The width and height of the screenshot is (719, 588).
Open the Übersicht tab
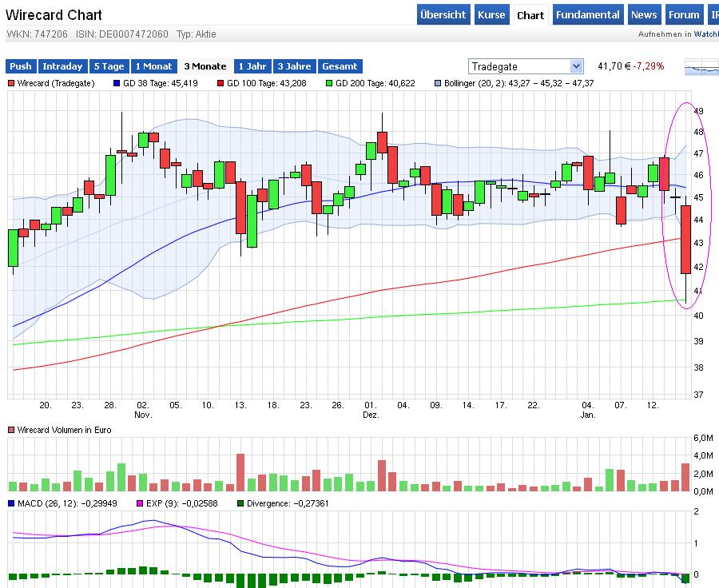(443, 14)
